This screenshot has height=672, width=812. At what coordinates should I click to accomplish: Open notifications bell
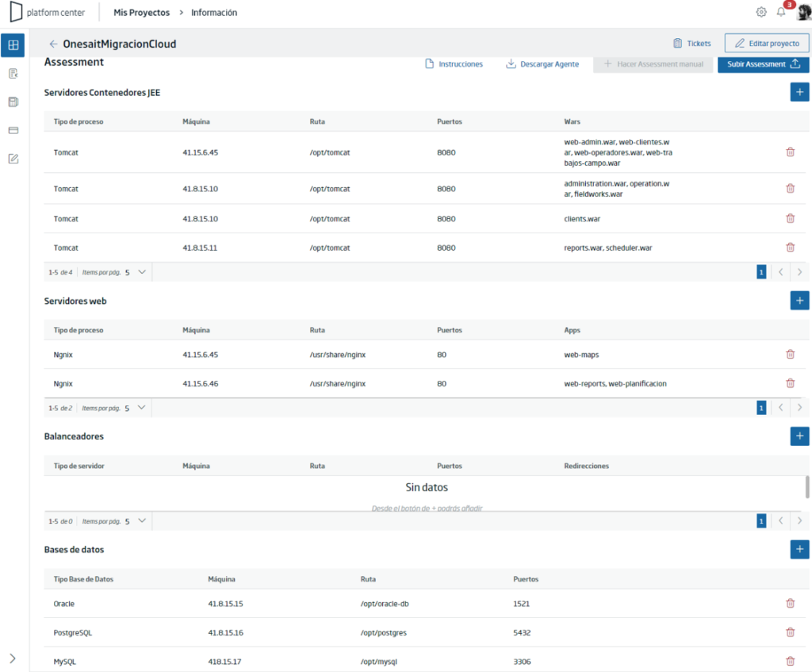click(781, 12)
